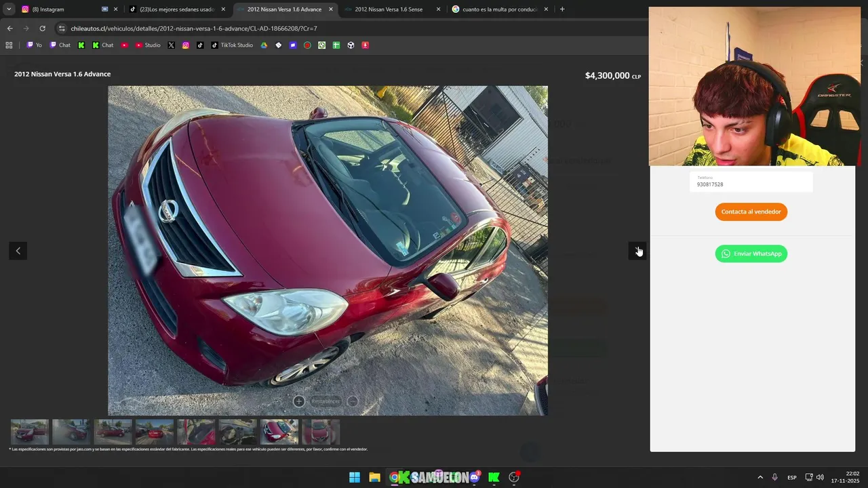This screenshot has height=488, width=868.
Task: Open Discord from the taskbar
Action: tap(475, 477)
